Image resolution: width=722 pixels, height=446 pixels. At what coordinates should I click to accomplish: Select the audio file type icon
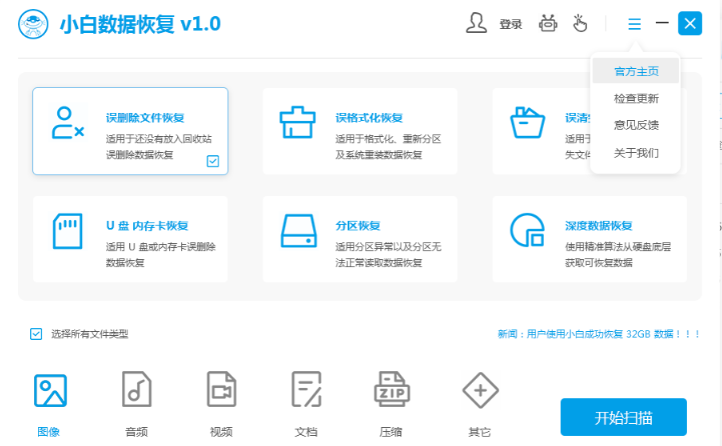[136, 389]
